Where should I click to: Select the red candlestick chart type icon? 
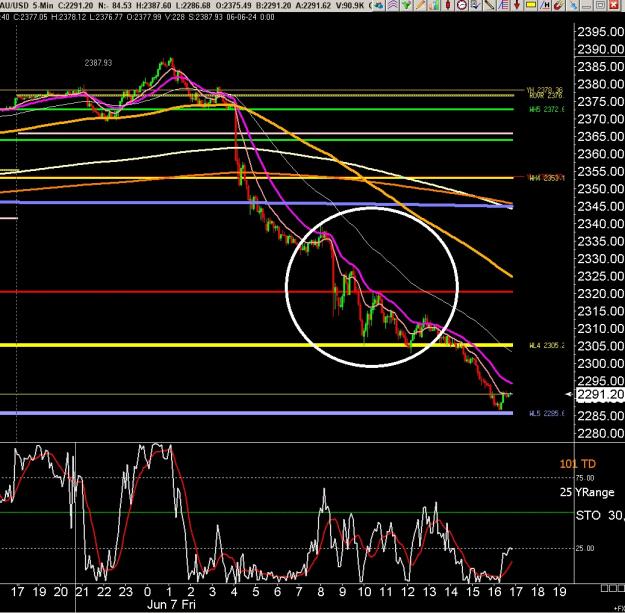click(x=448, y=5)
